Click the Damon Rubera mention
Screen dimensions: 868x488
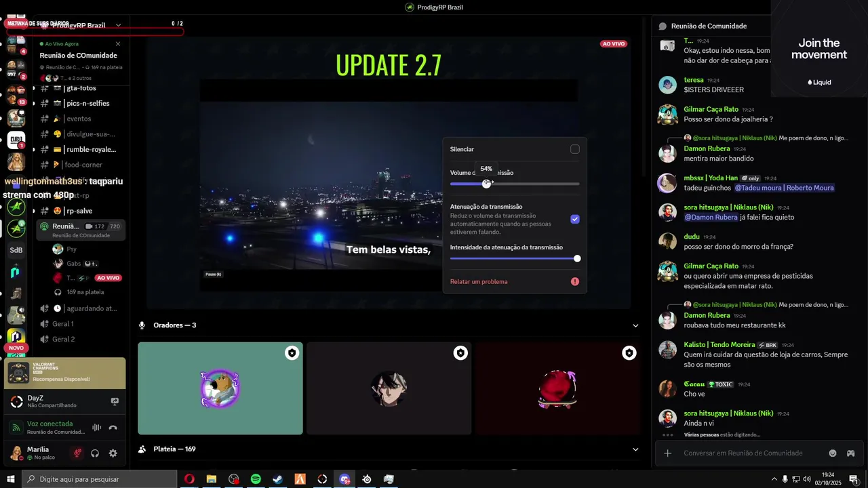[x=711, y=218]
